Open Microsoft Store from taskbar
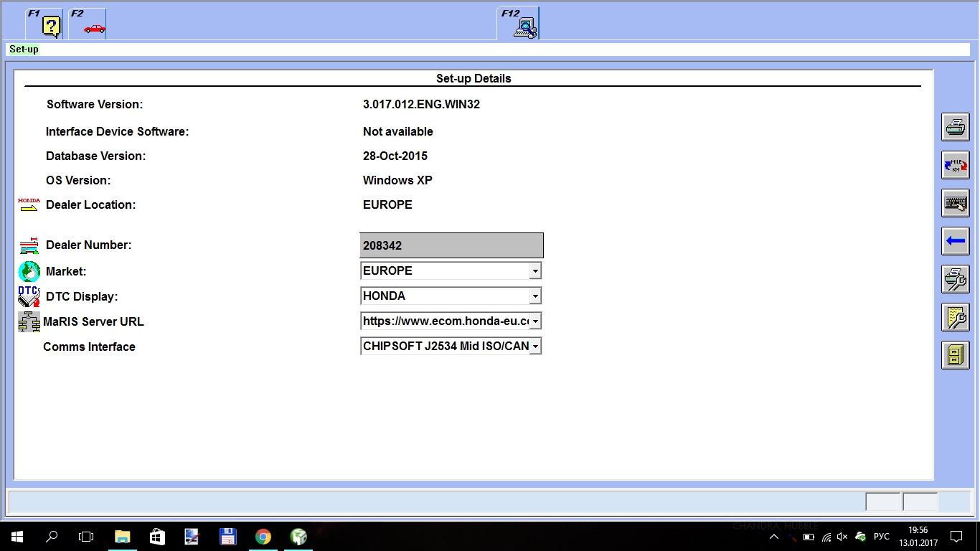Screen dimensions: 980x551 [157, 537]
